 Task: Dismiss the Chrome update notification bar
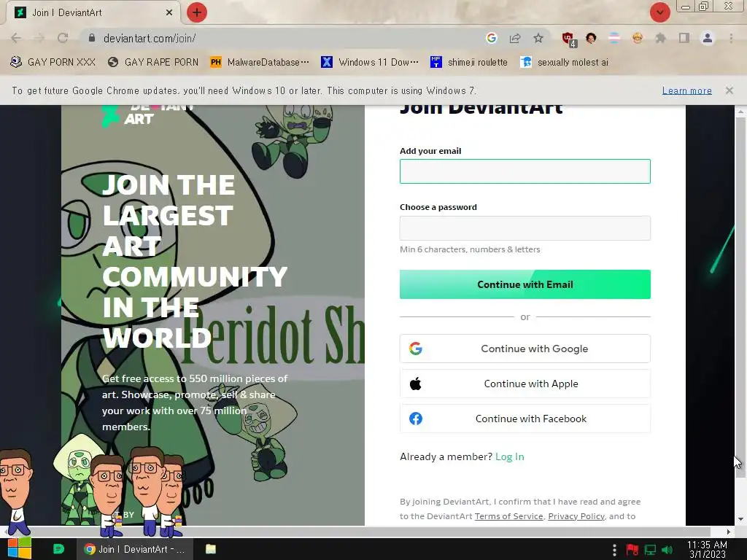click(729, 90)
